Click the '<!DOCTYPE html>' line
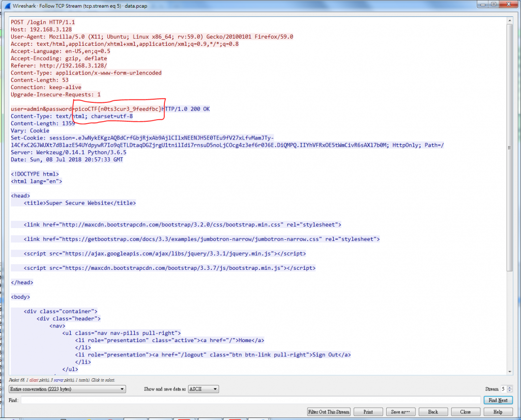The height and width of the screenshot is (420, 521). click(x=35, y=174)
